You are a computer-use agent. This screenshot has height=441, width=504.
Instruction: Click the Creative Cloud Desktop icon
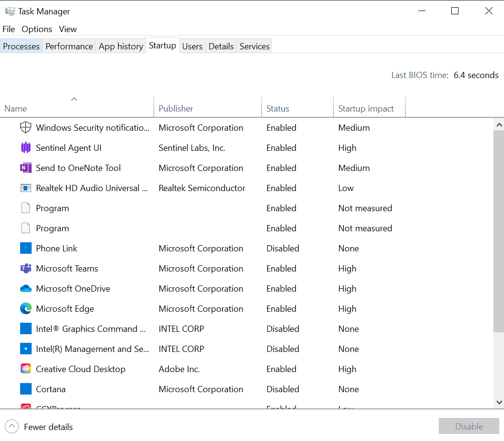[x=26, y=369]
